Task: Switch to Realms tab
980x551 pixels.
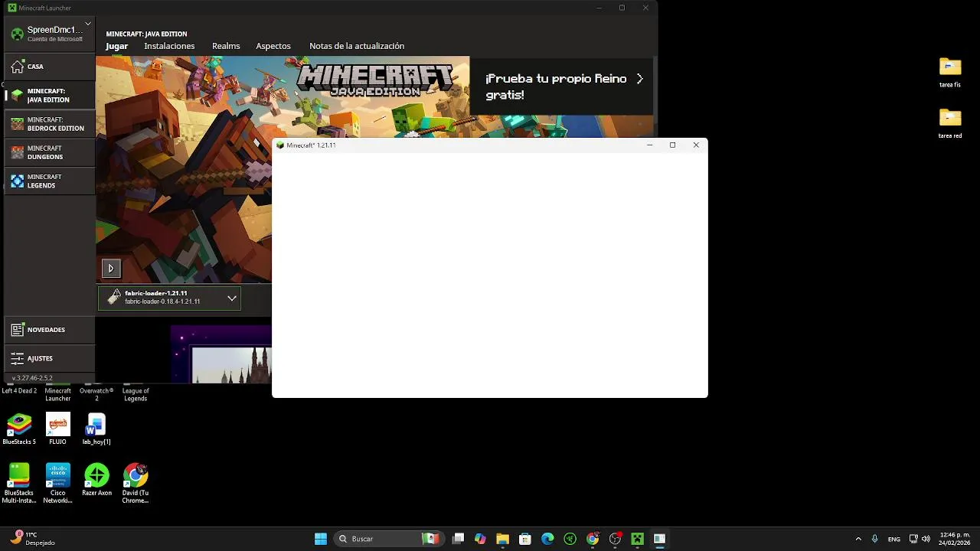Action: (226, 46)
